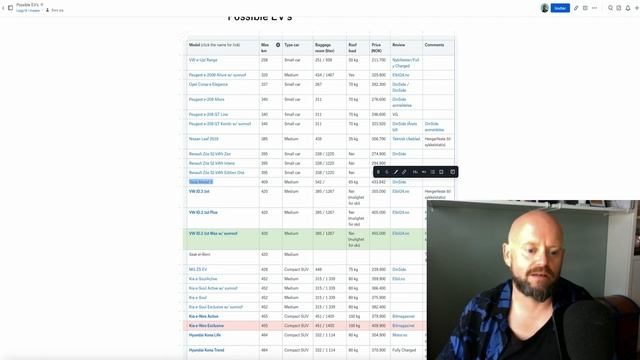Open the Kia e-Niro Exclusive link
640x360 pixels.
tap(206, 326)
